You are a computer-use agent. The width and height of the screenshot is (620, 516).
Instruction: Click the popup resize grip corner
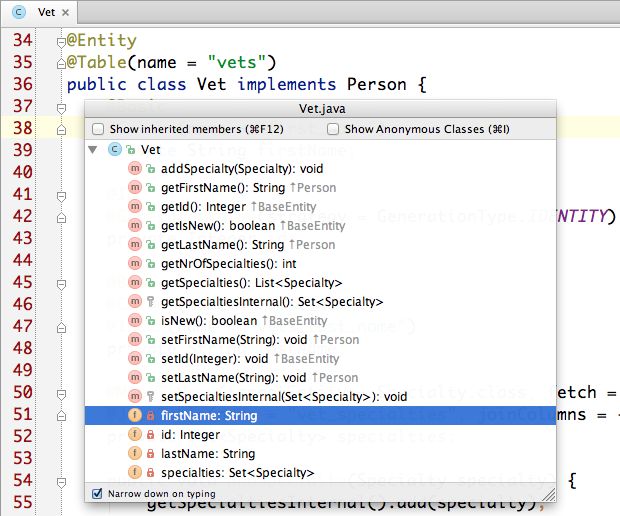[549, 495]
